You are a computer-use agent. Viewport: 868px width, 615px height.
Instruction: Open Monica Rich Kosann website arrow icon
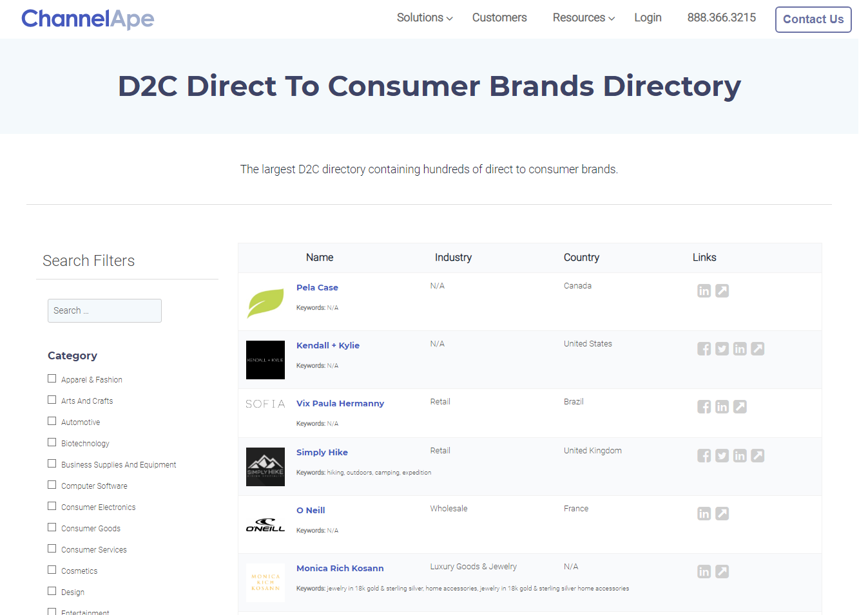click(722, 572)
